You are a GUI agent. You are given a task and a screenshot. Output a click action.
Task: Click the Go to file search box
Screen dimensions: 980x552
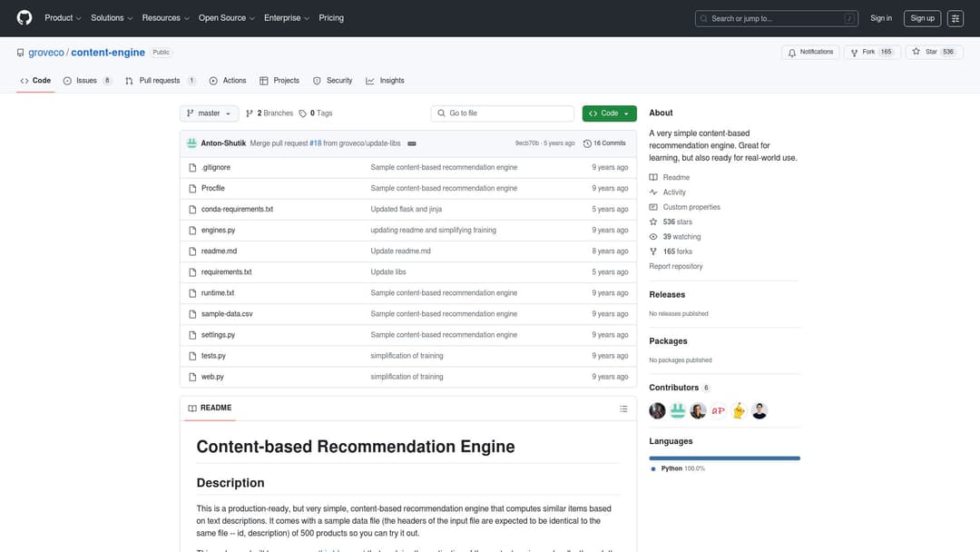[x=503, y=113]
